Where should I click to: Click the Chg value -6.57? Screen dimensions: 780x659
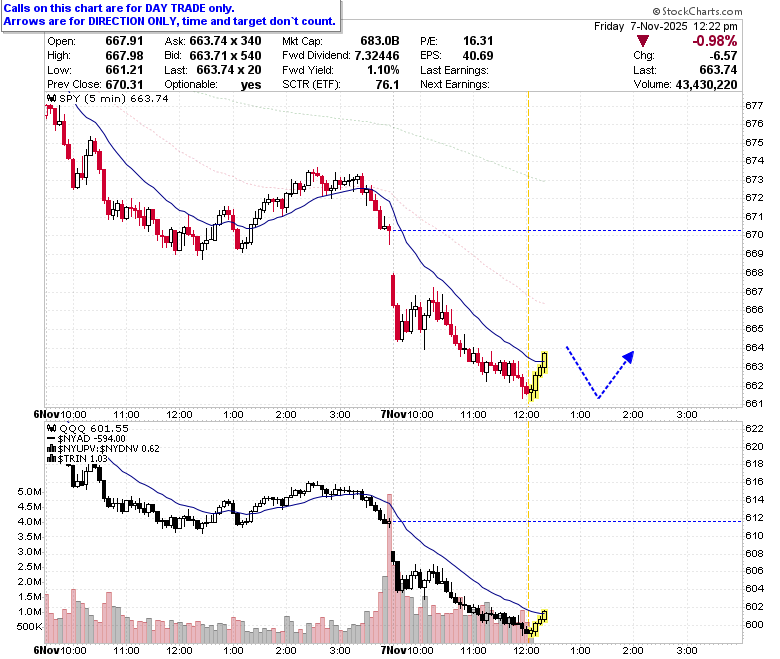tap(724, 56)
